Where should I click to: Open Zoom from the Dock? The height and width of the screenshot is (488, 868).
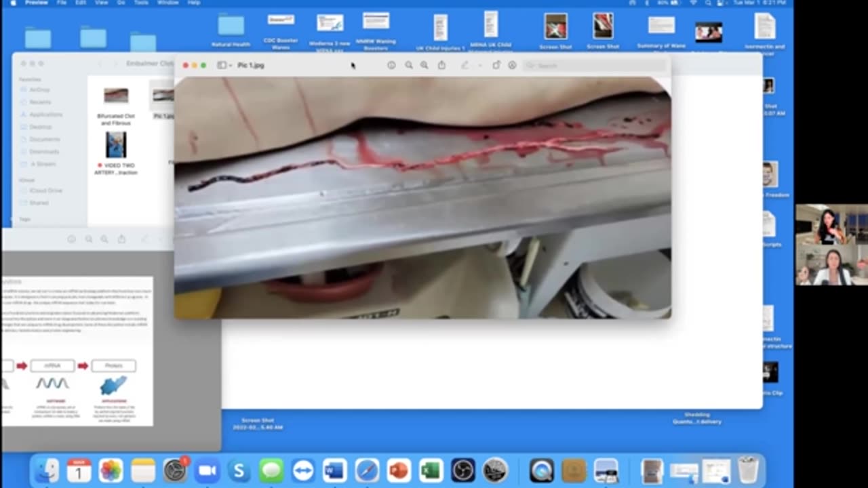pos(207,470)
